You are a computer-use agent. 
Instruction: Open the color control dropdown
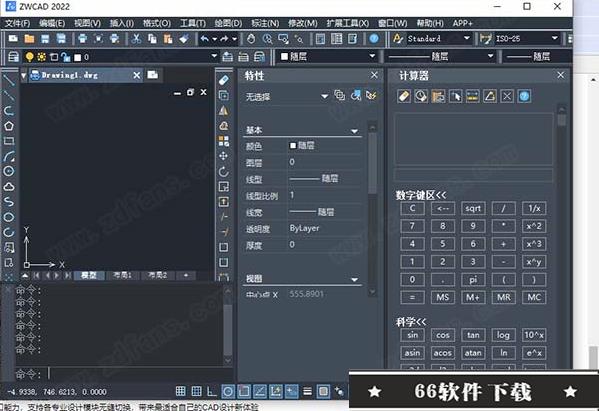(x=372, y=57)
